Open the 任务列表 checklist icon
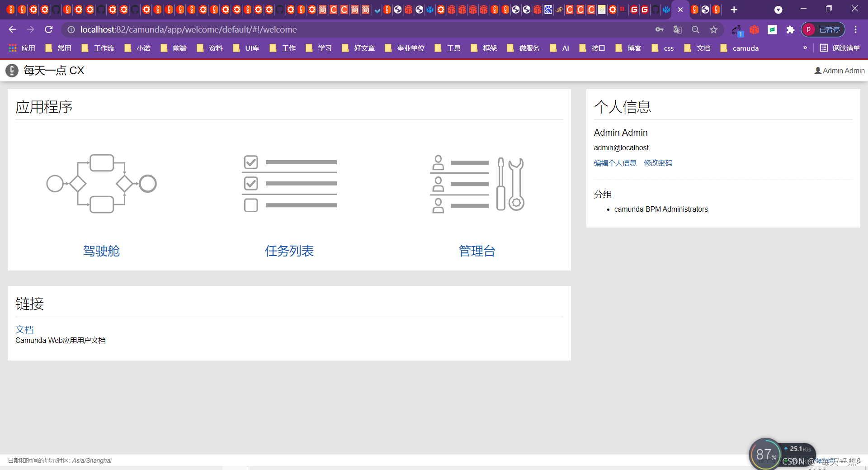 (289, 184)
